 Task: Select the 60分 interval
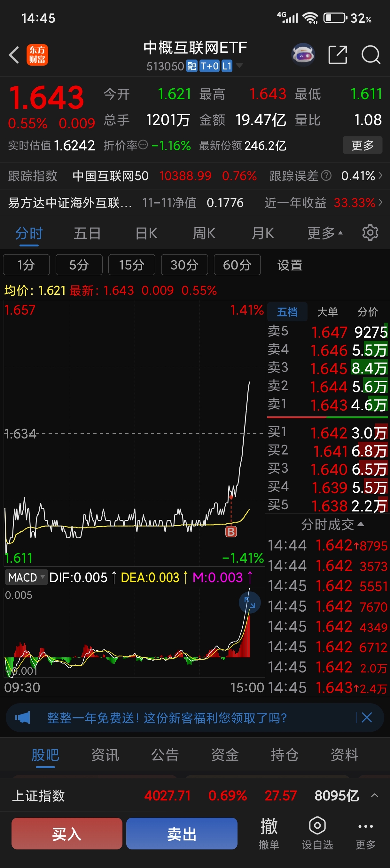pos(237,265)
